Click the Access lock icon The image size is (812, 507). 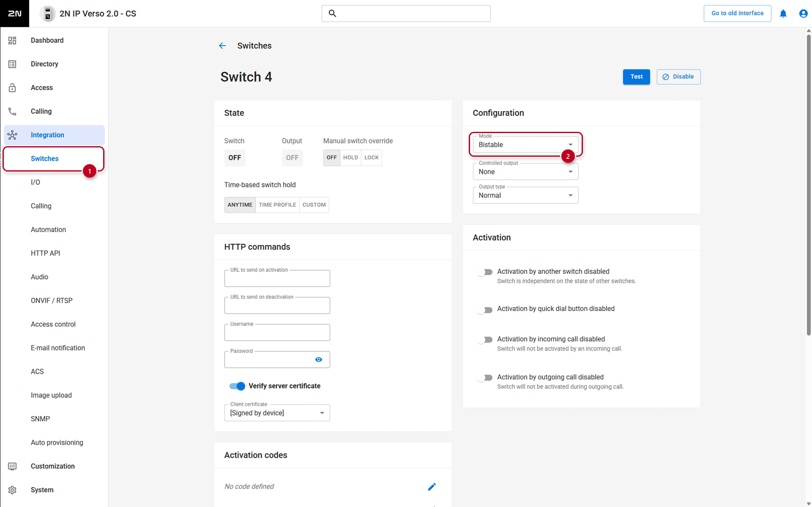12,87
